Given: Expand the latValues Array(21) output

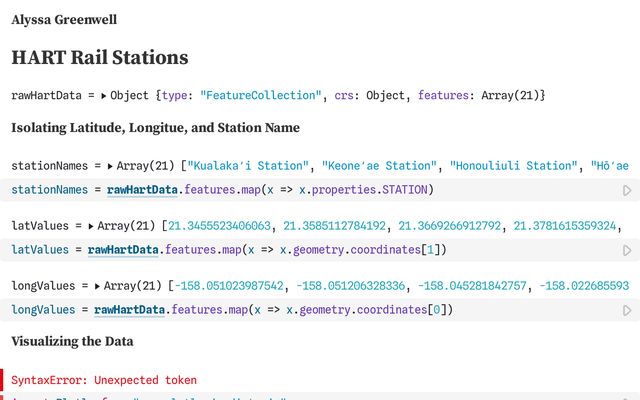Looking at the screenshot, I should [91, 227].
